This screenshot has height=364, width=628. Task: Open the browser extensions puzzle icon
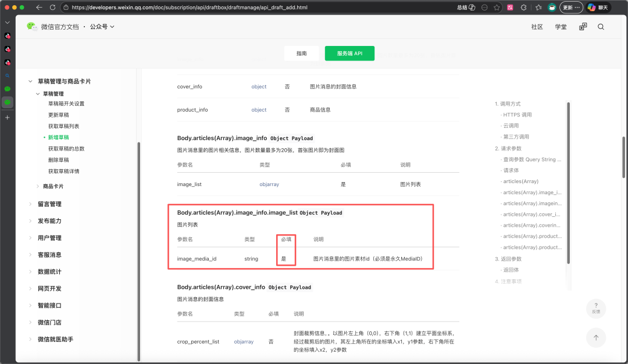tap(523, 7)
